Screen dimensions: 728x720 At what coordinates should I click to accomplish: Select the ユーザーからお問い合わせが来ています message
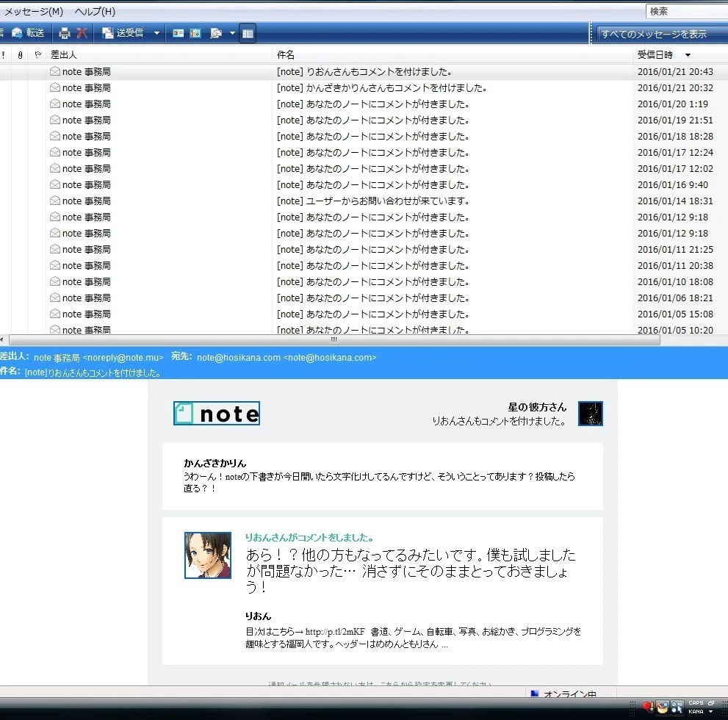point(364,201)
